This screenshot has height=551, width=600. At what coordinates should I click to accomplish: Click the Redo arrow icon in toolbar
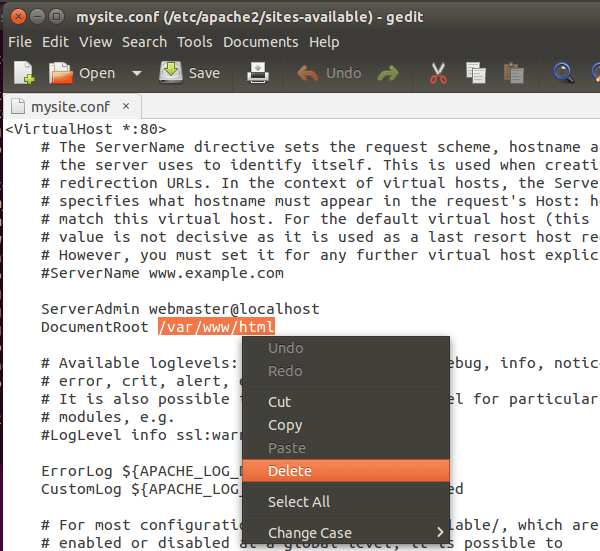(x=388, y=73)
